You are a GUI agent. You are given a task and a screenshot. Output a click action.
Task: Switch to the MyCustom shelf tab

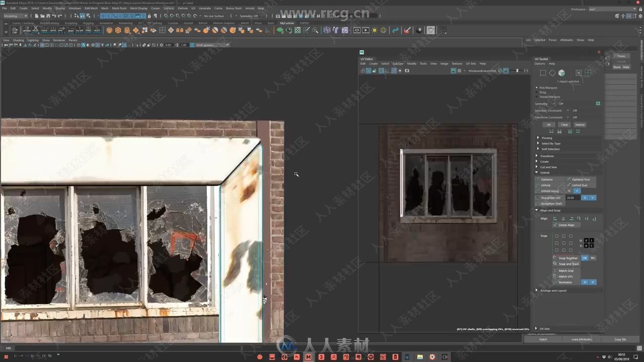(x=287, y=23)
